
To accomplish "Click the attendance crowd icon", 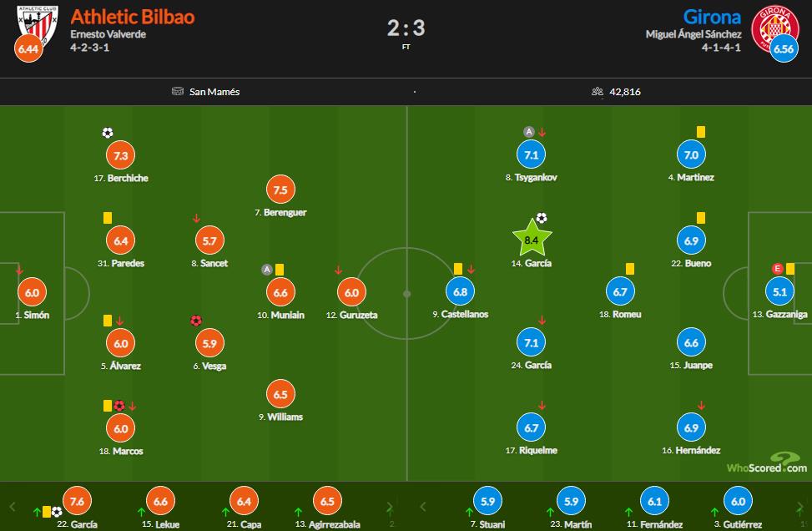I will point(598,92).
